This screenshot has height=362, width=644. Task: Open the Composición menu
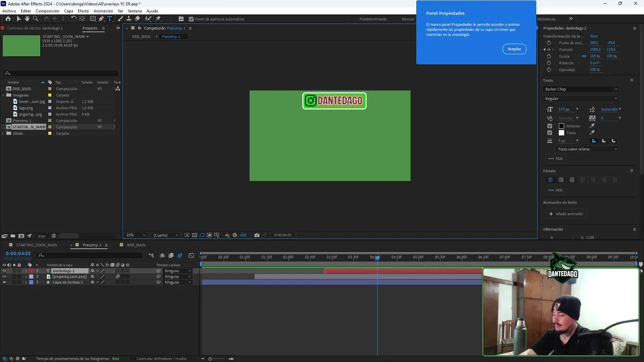(47, 11)
